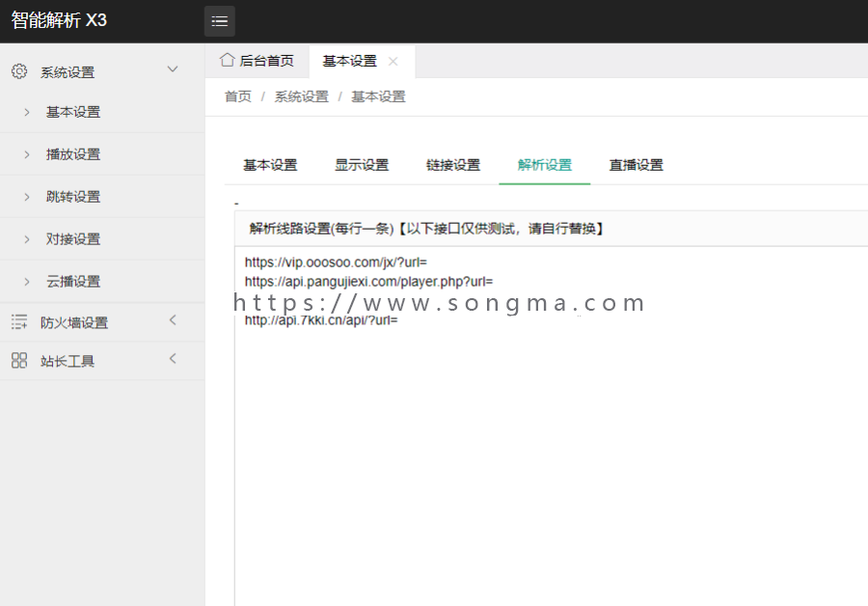
Task: Expand the 防火墙设置 menu arrow
Action: (x=173, y=320)
